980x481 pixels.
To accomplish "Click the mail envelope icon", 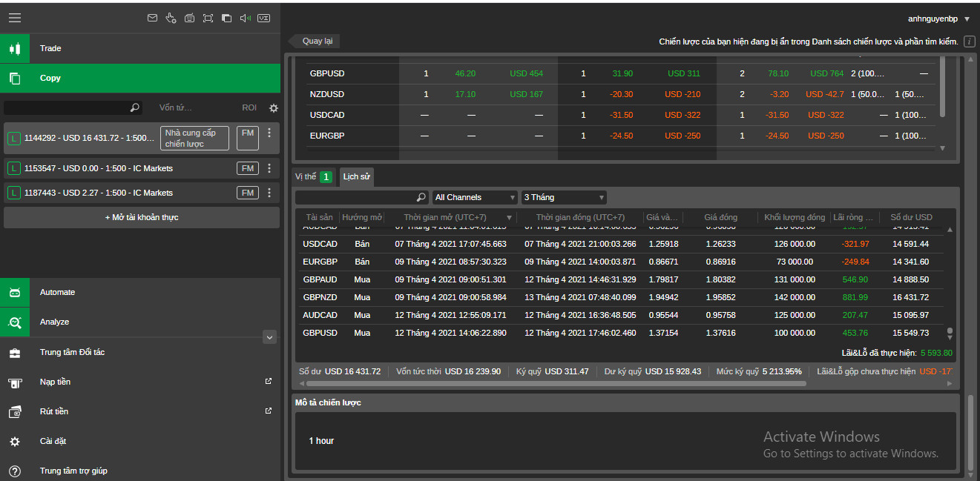I will pos(153,18).
